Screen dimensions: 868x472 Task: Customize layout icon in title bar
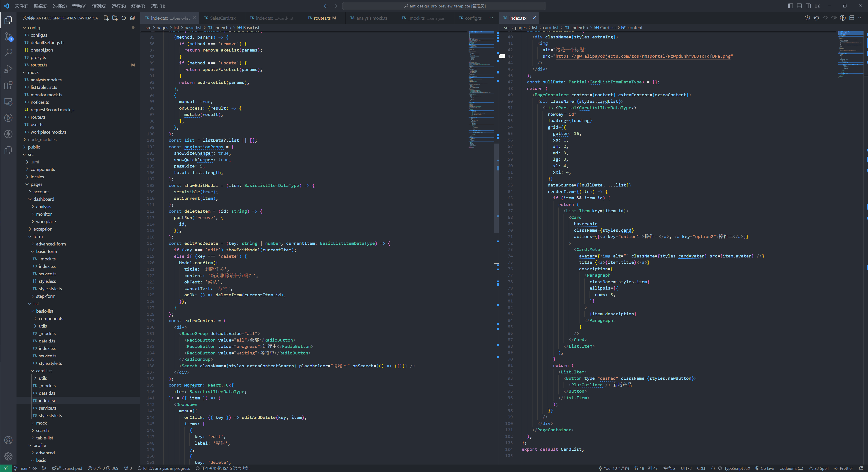tap(817, 6)
